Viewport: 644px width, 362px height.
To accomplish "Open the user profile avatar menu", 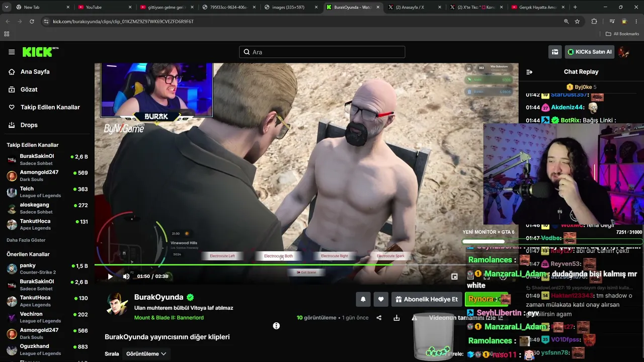I will click(x=624, y=52).
